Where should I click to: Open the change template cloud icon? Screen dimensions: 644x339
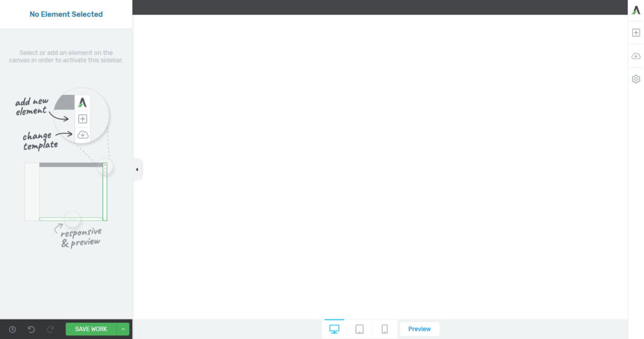tap(636, 56)
